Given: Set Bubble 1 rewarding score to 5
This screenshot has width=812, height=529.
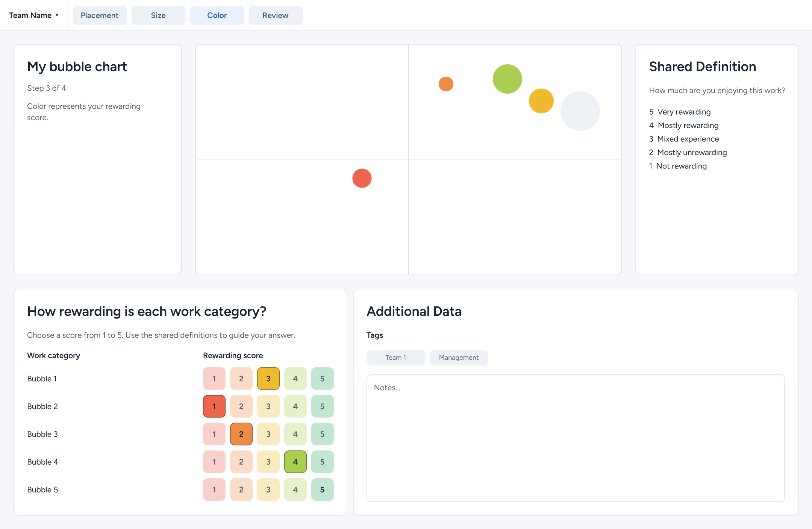Looking at the screenshot, I should tap(323, 379).
